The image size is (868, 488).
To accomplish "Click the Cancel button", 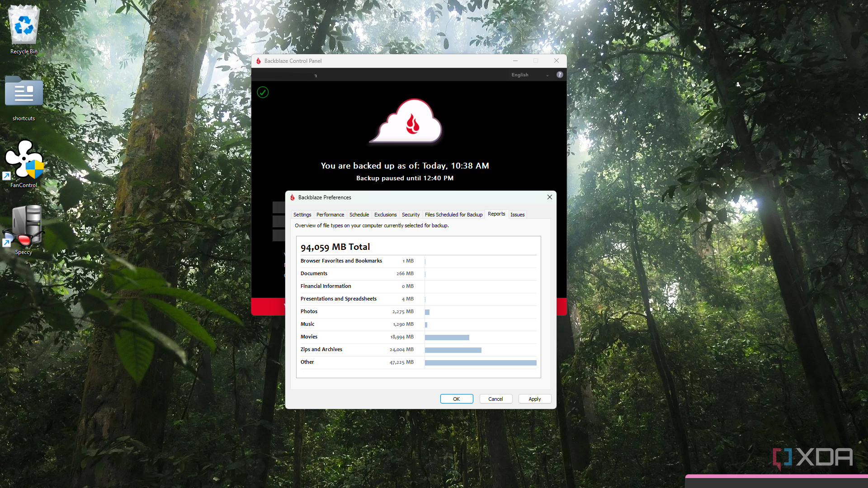I will point(495,399).
